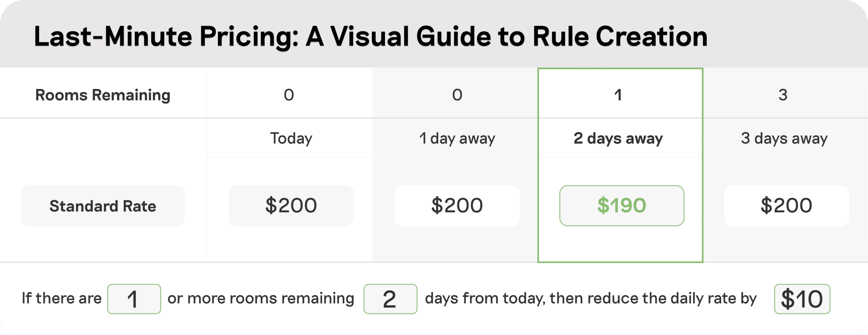Select the Standard Rate button
The image size is (868, 335).
(103, 206)
